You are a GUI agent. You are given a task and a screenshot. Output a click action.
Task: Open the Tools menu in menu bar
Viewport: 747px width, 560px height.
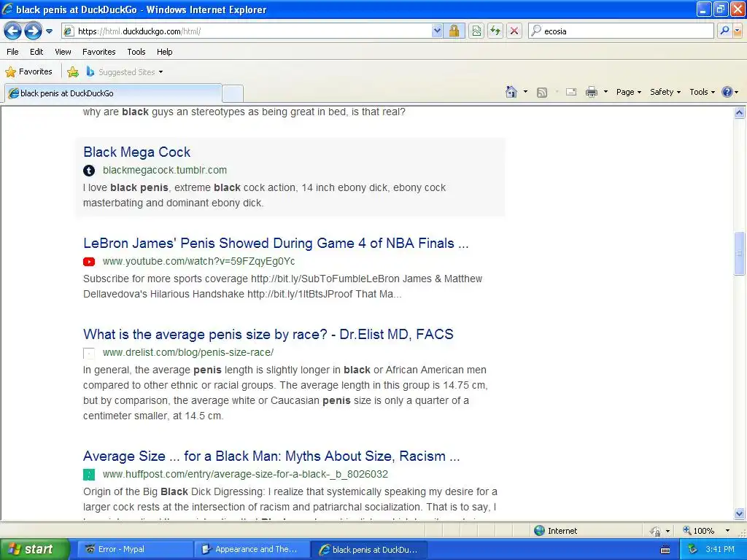[136, 52]
